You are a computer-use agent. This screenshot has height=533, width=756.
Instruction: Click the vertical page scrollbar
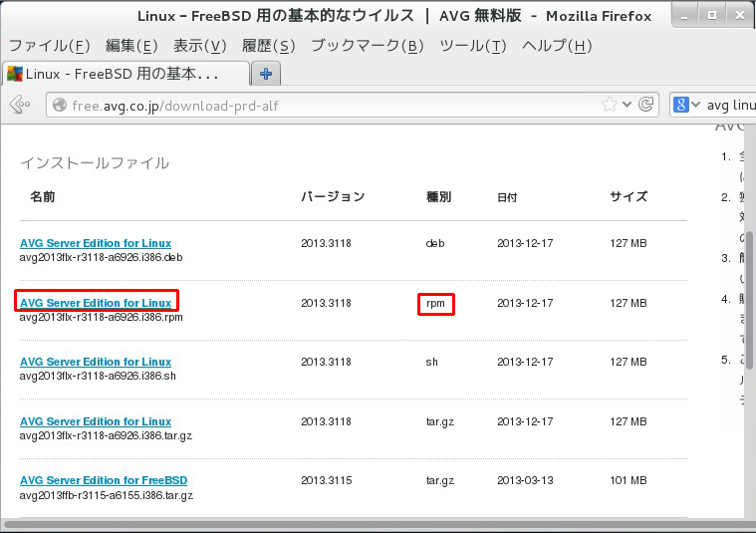(x=749, y=299)
